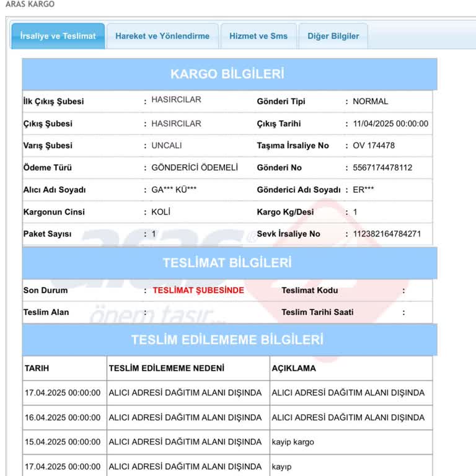Click the Teslim Alan label

click(46, 312)
